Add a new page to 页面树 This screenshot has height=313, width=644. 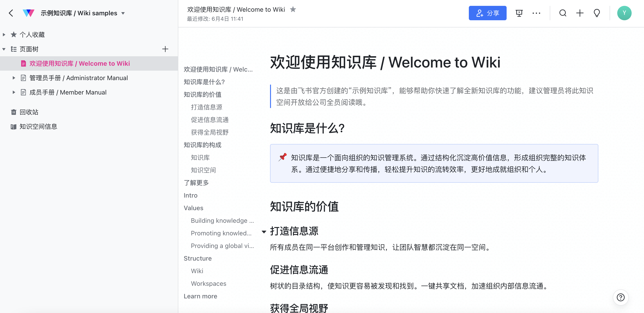point(165,49)
